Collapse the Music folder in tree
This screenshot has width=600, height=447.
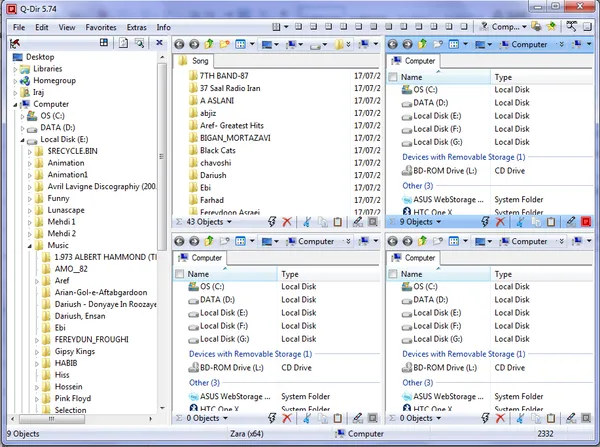(x=29, y=246)
